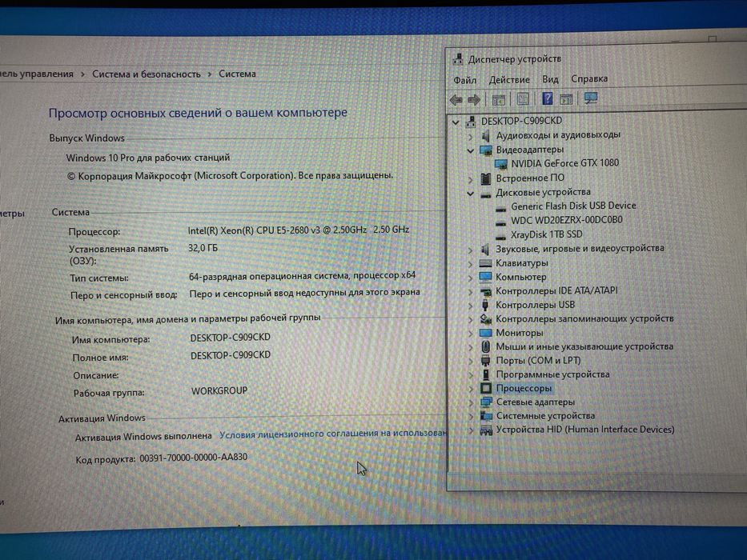The image size is (747, 560).
Task: Click the mouse icon for Мыши и иные указывающие устройства
Action: tap(485, 346)
